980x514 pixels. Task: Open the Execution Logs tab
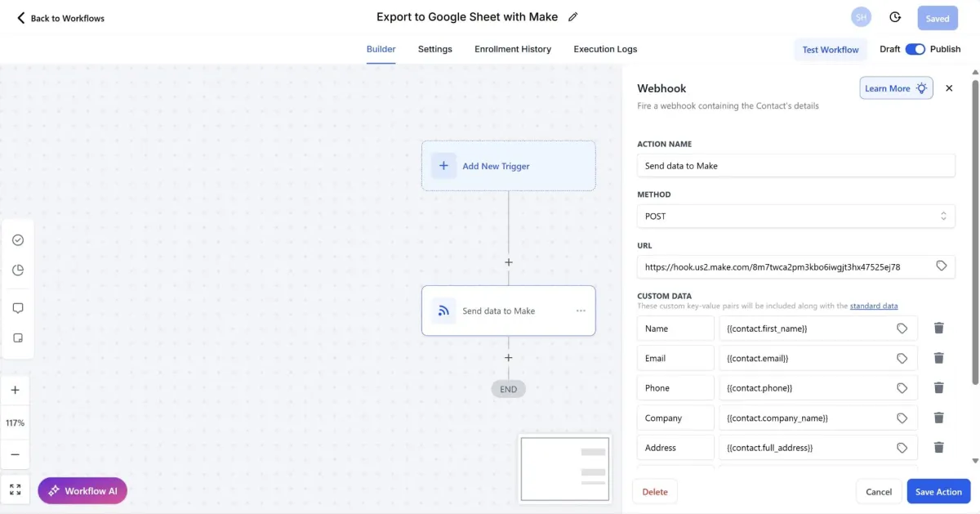coord(605,49)
